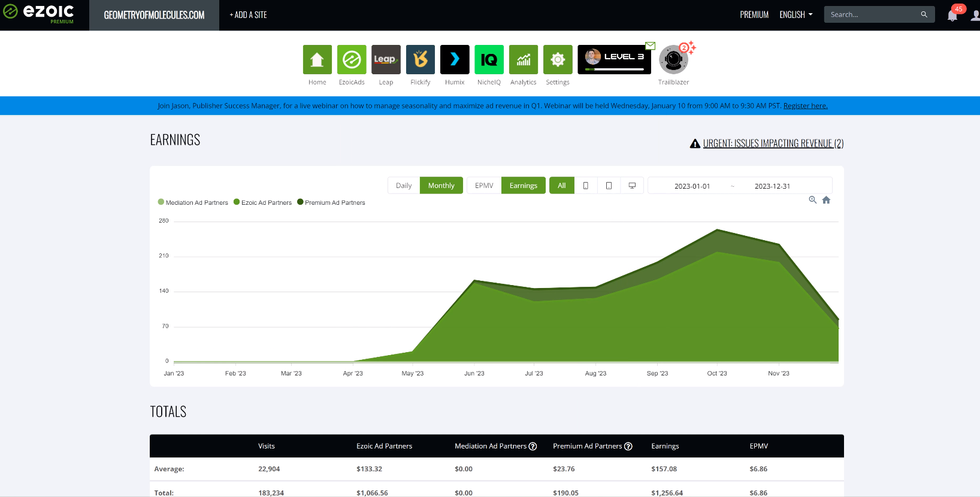The image size is (980, 497).
Task: Open the user profile icon
Action: point(975,15)
